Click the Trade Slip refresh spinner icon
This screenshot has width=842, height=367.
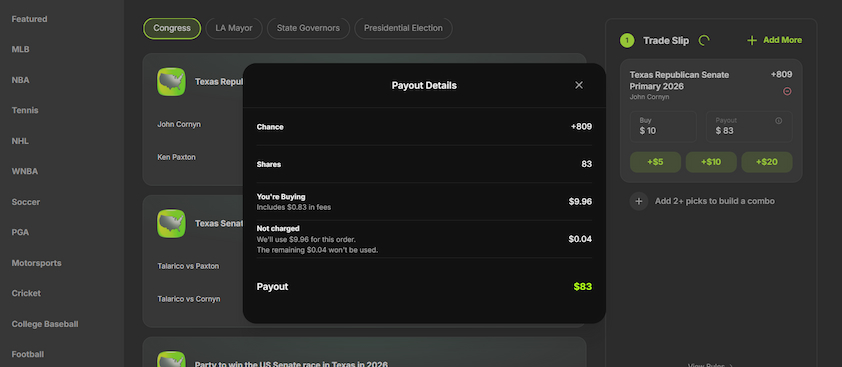tap(704, 40)
